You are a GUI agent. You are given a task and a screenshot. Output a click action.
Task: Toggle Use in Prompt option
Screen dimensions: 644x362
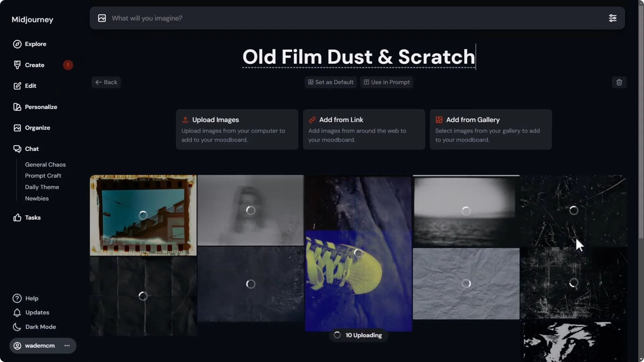(386, 82)
